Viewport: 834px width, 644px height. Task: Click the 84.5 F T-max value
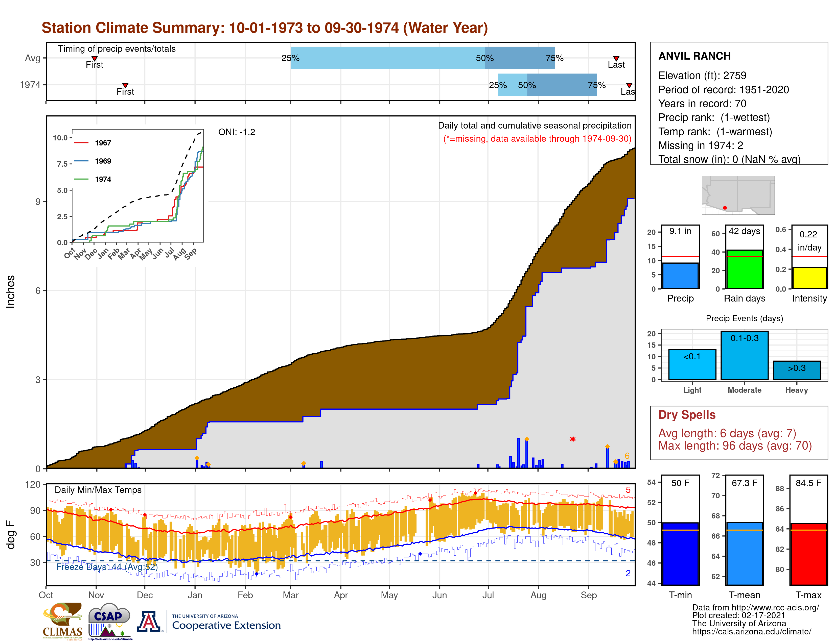pyautogui.click(x=808, y=483)
